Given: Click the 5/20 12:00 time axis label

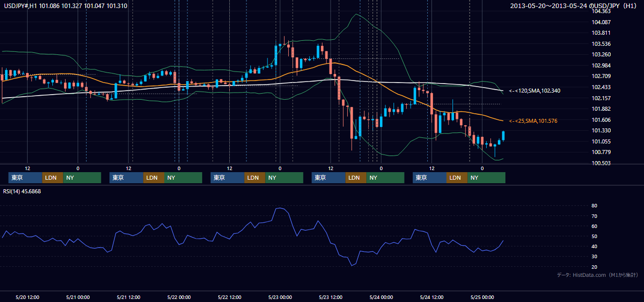Looking at the screenshot, I should pyautogui.click(x=28, y=297).
